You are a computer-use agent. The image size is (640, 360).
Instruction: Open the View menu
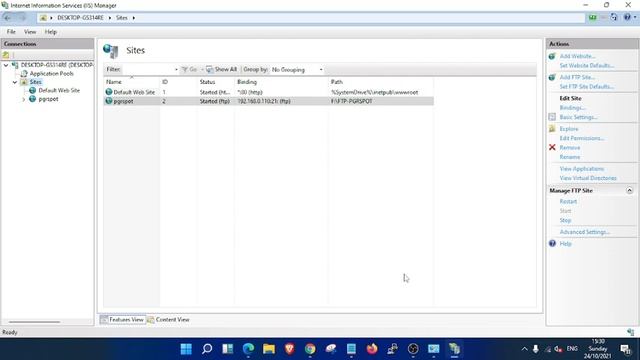[x=30, y=32]
